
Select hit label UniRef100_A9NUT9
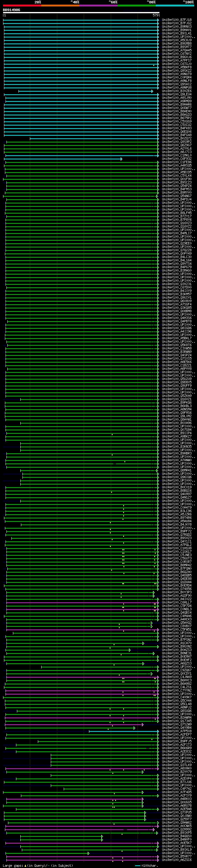(x=176, y=74)
